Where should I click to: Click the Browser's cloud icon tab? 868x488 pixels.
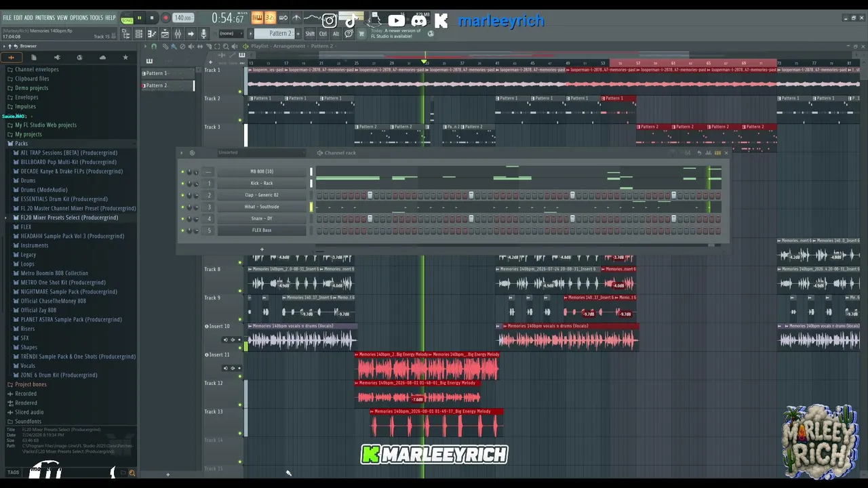[102, 58]
